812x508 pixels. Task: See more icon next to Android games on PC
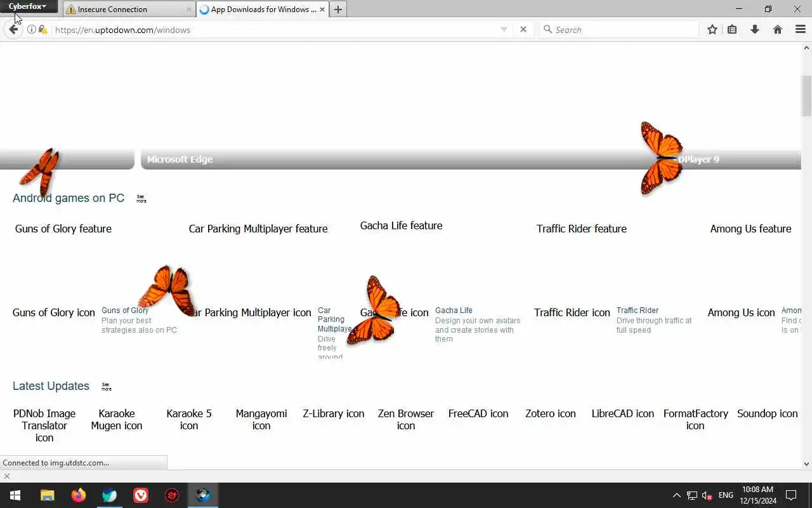(x=141, y=199)
